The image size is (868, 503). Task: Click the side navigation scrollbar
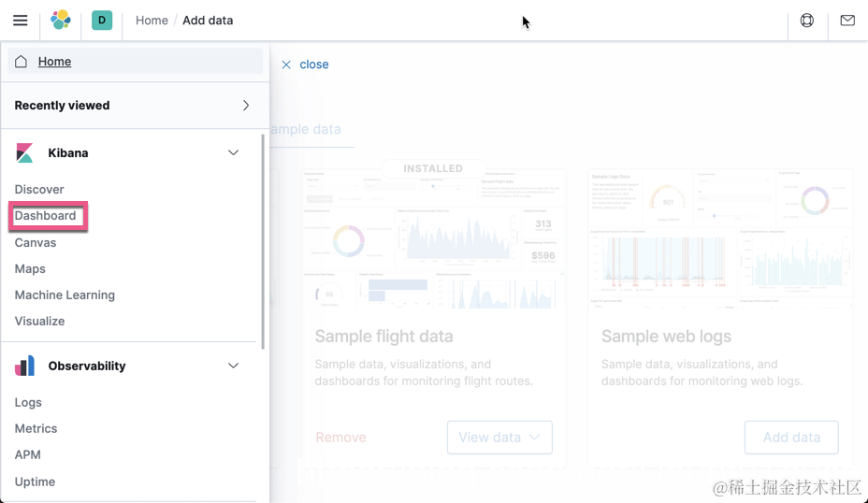[263, 241]
